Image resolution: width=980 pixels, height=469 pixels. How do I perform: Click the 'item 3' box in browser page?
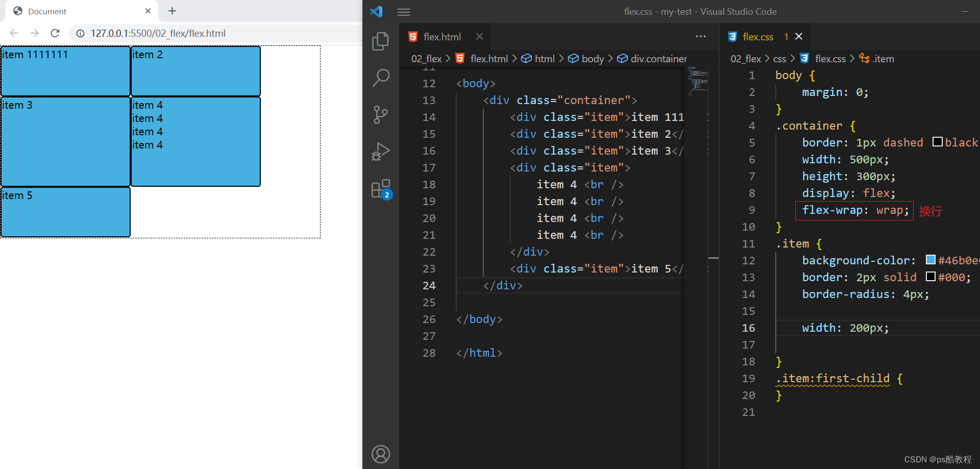coord(65,142)
